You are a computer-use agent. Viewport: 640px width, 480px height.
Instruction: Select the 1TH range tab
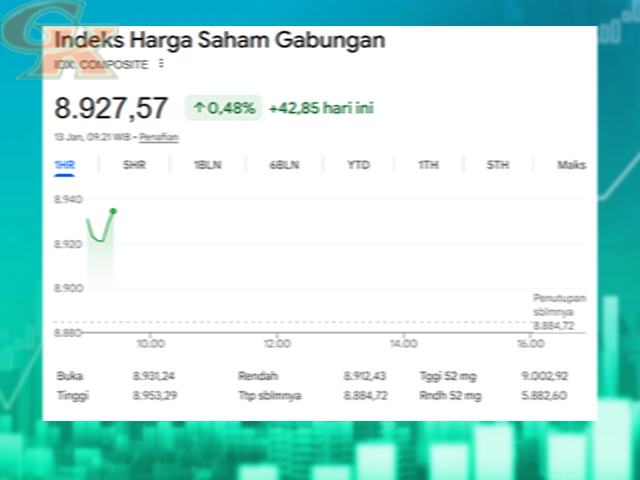tap(428, 165)
